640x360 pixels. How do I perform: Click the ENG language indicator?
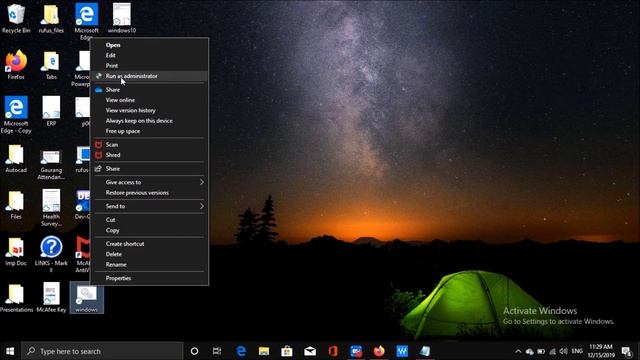click(x=577, y=351)
